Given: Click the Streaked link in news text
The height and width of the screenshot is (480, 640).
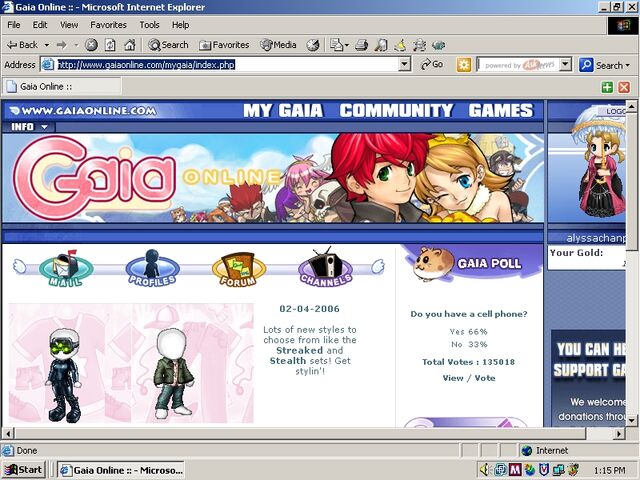Looking at the screenshot, I should pos(300,351).
